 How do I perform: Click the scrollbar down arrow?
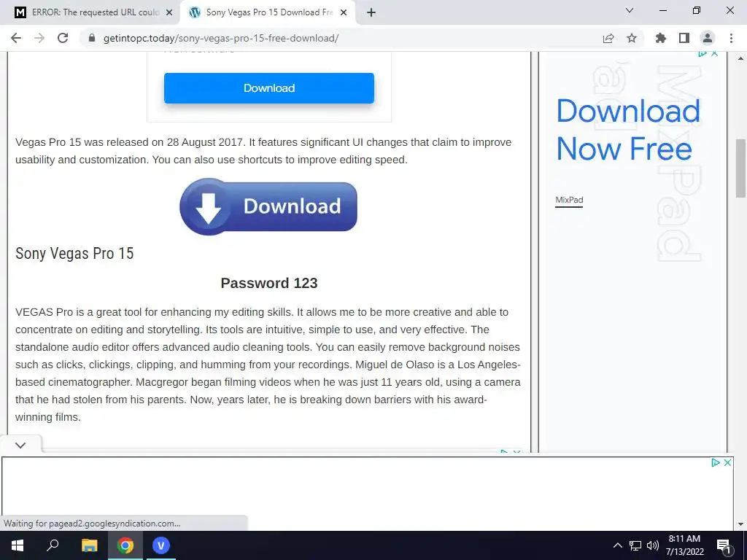pos(740,524)
